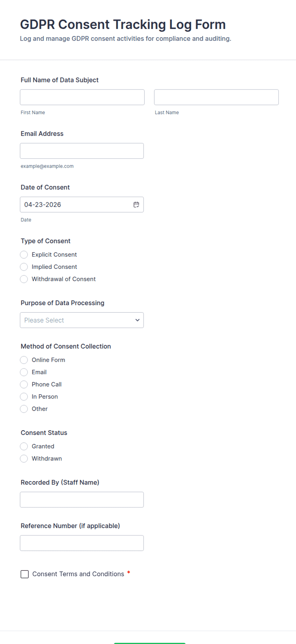Screen dimensions: 296x644
Task: Choose Withdrawal of Consent option
Action: (x=24, y=279)
